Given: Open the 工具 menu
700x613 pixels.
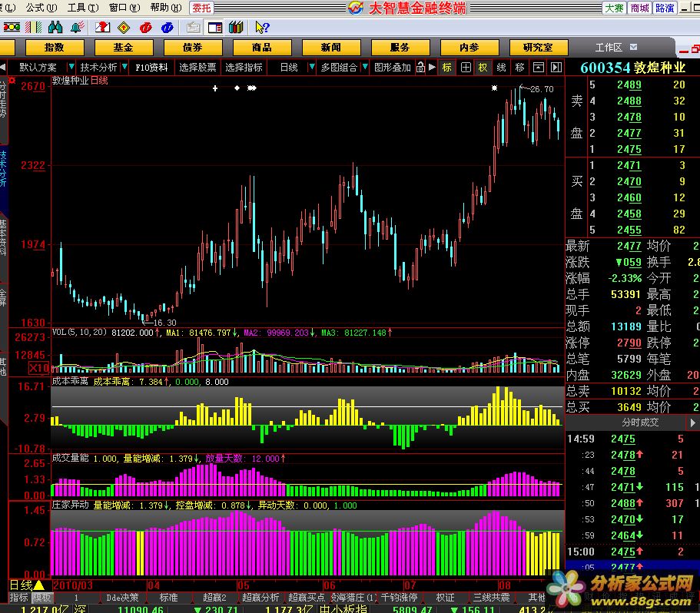Looking at the screenshot, I should tap(82, 8).
